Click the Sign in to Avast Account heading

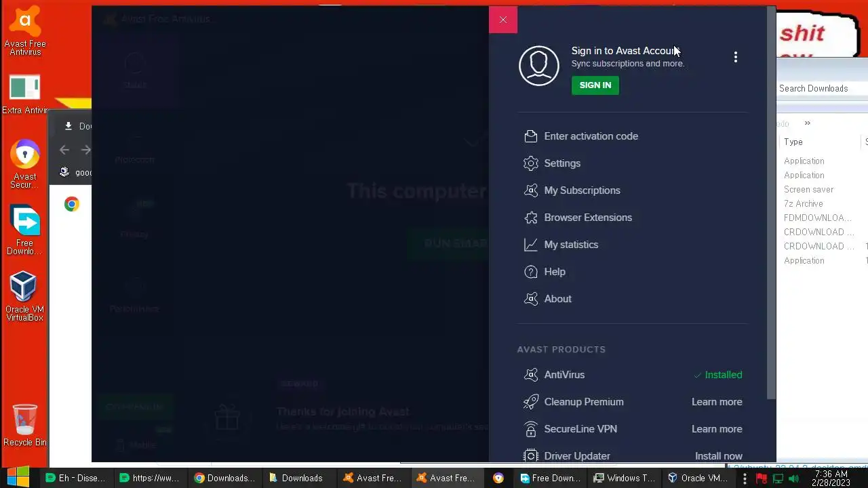[625, 51]
